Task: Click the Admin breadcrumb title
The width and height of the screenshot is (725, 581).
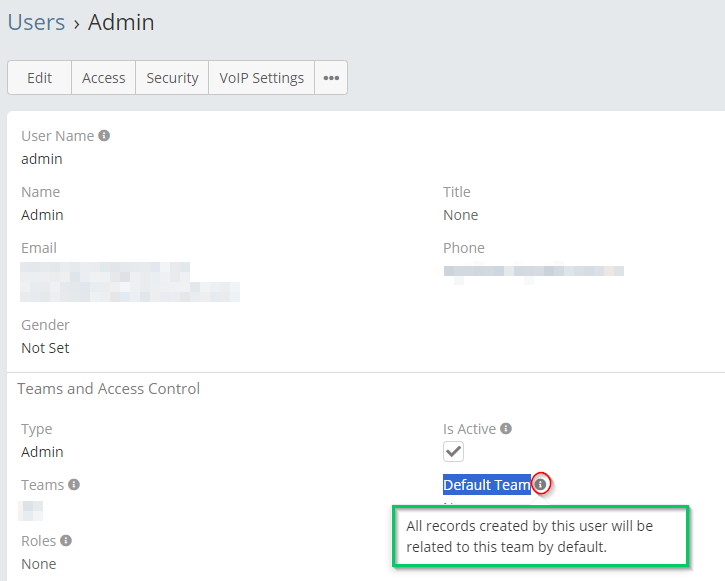Action: point(121,22)
